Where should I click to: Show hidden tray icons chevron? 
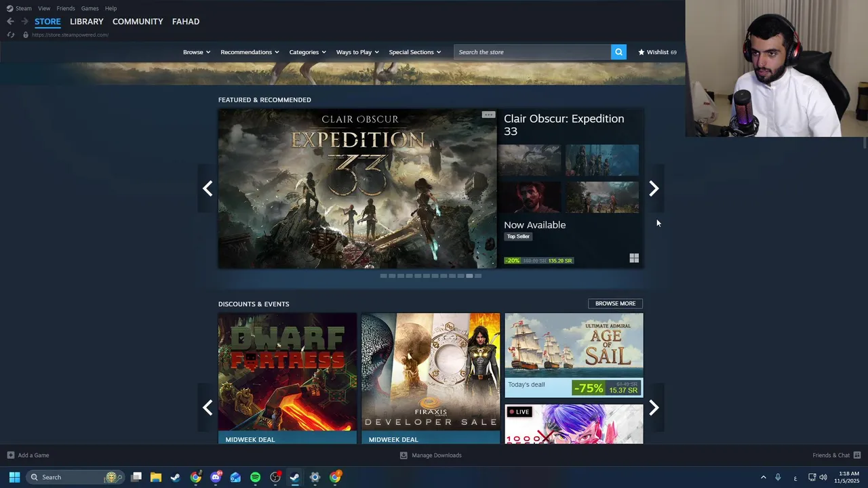point(763,477)
